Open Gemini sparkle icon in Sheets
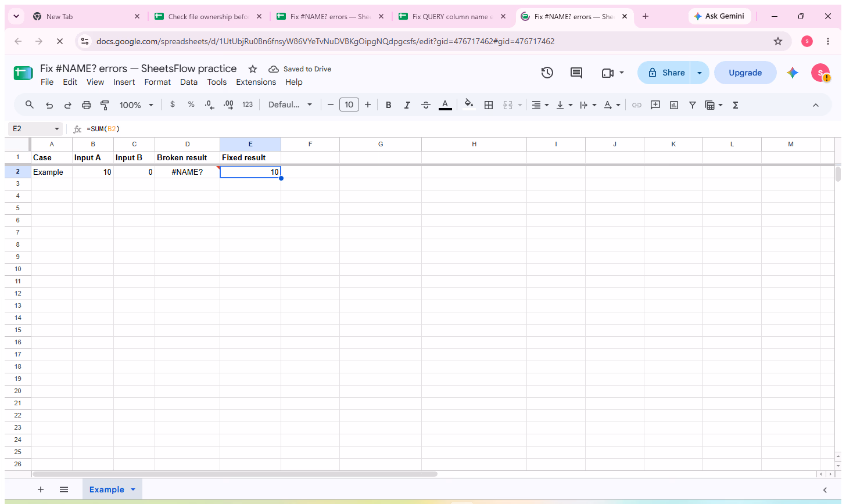The width and height of the screenshot is (846, 504). pos(793,73)
